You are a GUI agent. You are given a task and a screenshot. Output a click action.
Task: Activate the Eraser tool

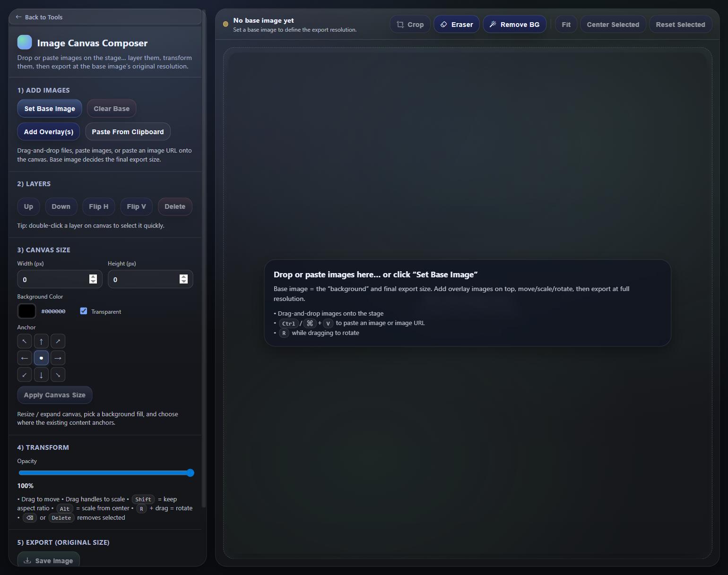(x=456, y=25)
